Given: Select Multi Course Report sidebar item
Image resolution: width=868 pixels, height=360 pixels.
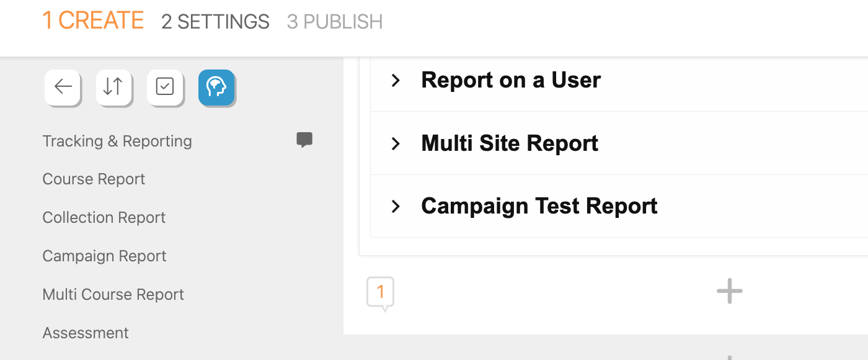Looking at the screenshot, I should (x=113, y=295).
